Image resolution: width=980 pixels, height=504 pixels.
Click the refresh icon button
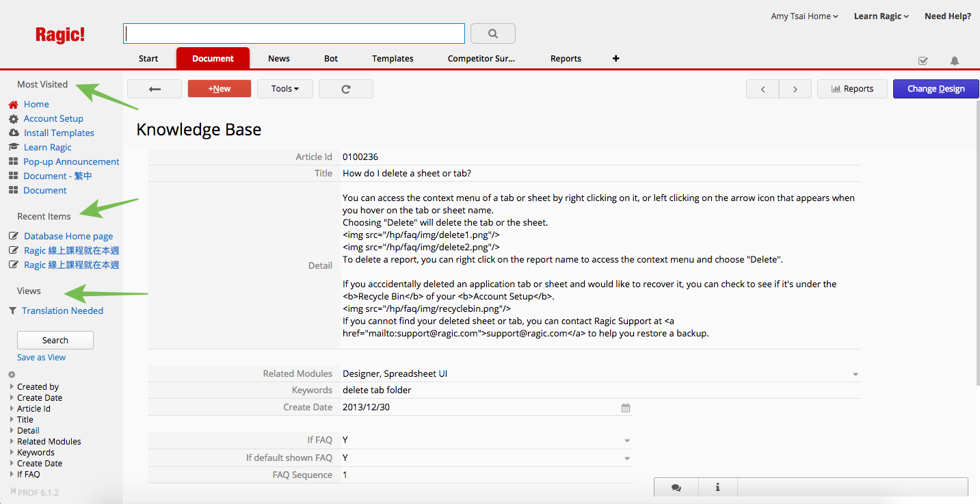(346, 89)
